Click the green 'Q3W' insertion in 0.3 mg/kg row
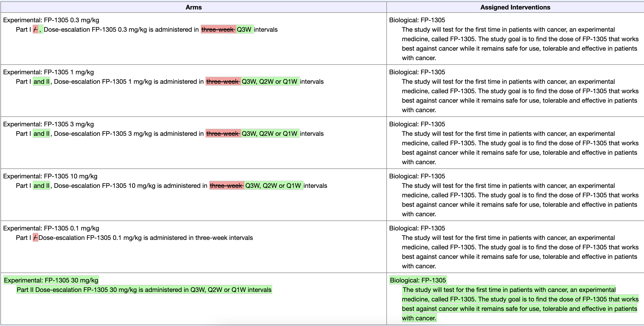644x326 pixels. [244, 30]
